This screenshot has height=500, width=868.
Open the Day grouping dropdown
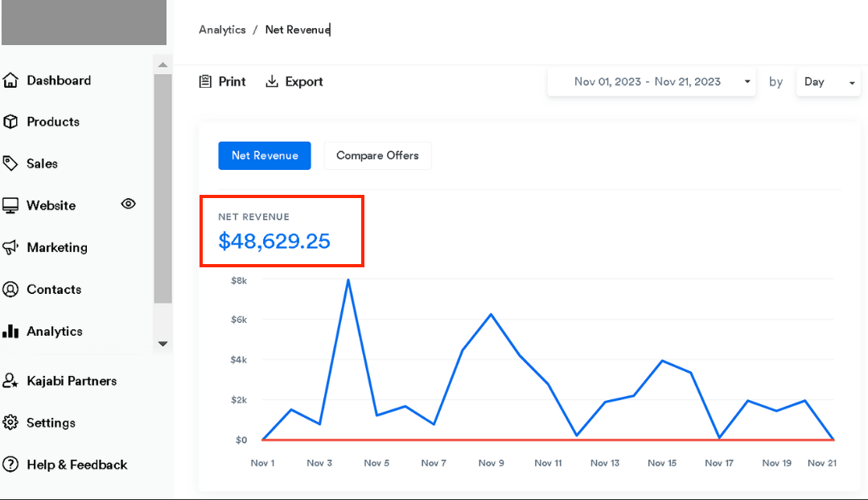tap(828, 82)
